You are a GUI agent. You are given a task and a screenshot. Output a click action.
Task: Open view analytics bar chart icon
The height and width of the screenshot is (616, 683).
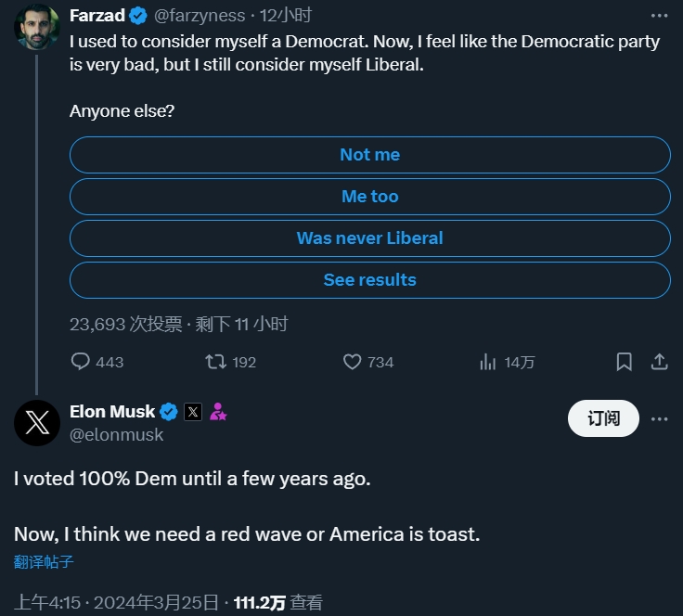coord(488,362)
